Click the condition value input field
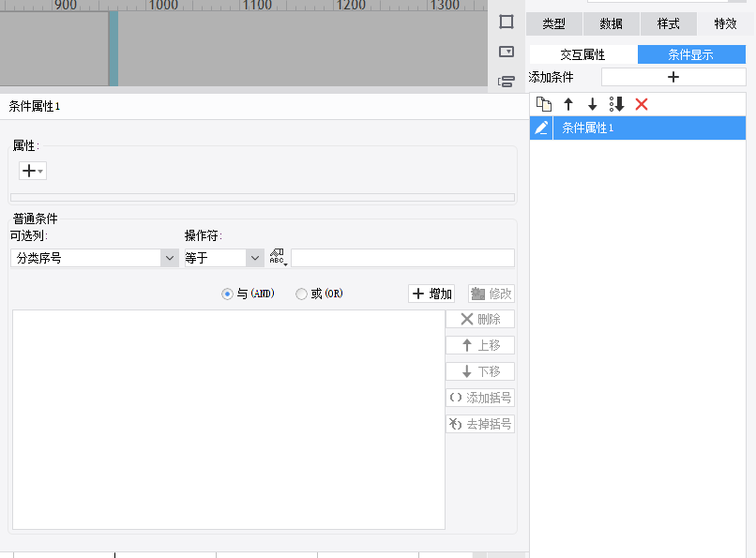 pos(402,258)
